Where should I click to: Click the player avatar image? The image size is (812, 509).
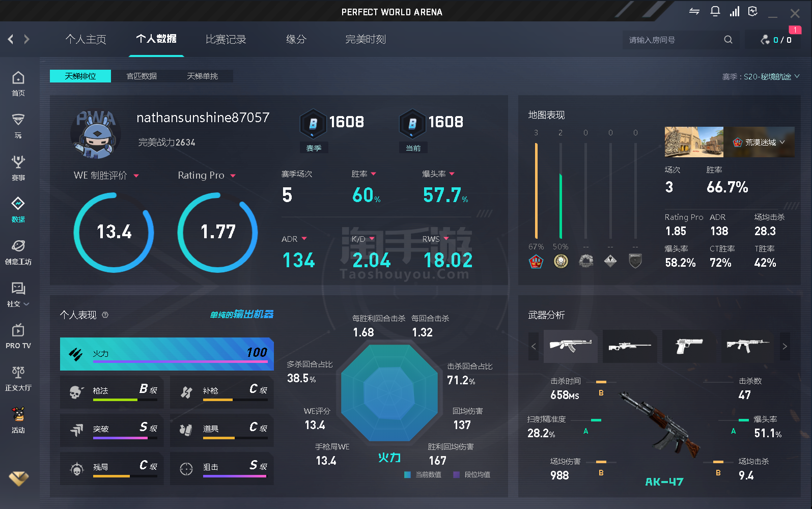(x=96, y=134)
